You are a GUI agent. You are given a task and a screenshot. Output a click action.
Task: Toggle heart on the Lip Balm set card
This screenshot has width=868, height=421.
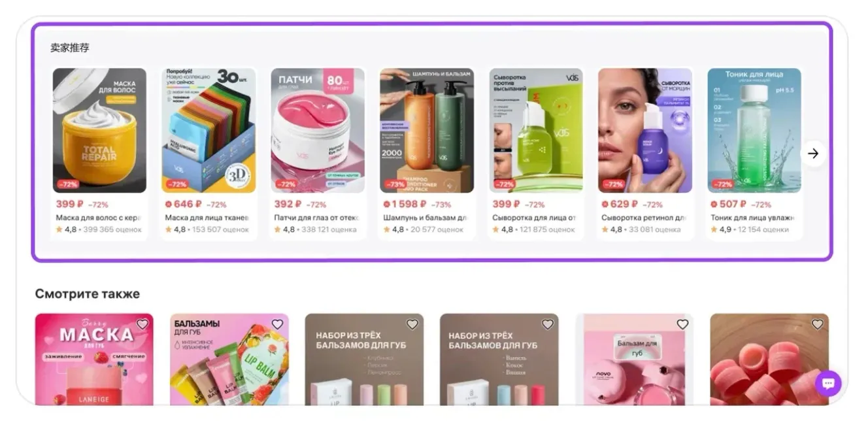pyautogui.click(x=277, y=324)
